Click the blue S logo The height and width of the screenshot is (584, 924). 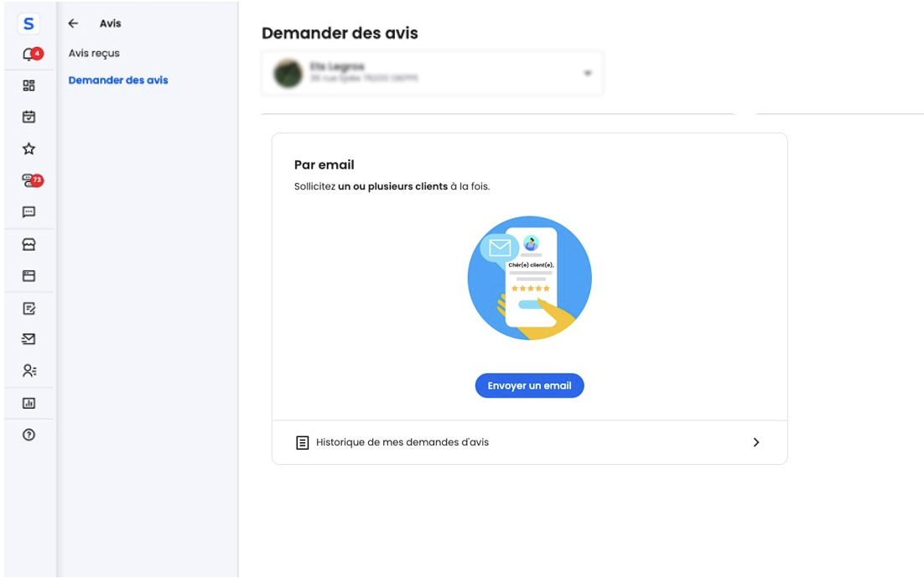point(29,23)
